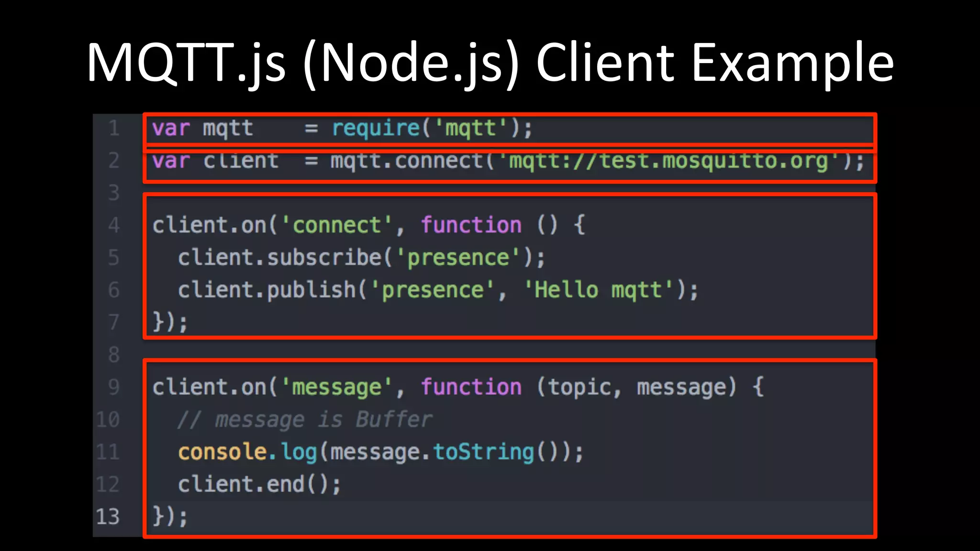Click the 'message' event string on line 9
Screen dimensions: 980x551
click(x=336, y=387)
